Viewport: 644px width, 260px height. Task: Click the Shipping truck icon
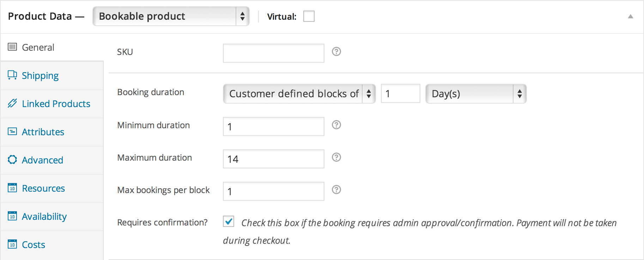click(12, 75)
